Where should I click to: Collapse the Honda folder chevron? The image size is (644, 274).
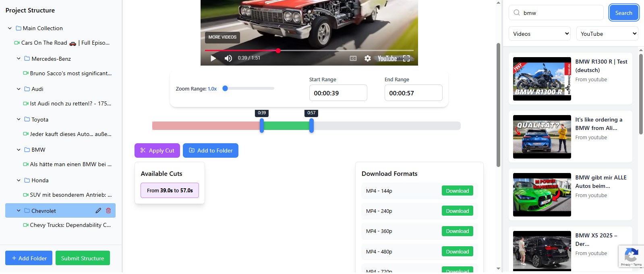coord(19,180)
